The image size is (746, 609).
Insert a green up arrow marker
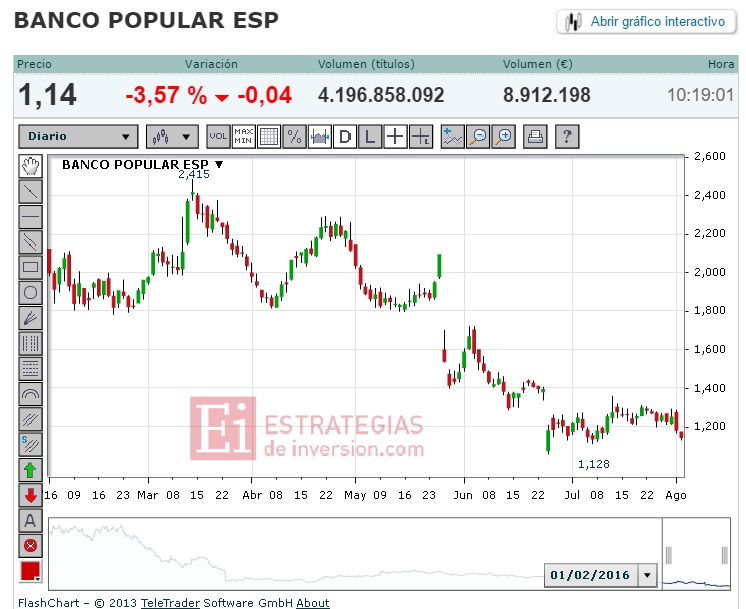[x=30, y=470]
